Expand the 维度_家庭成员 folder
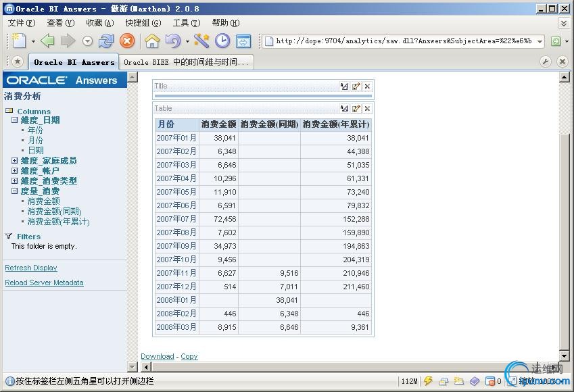574x392 pixels. click(x=14, y=160)
